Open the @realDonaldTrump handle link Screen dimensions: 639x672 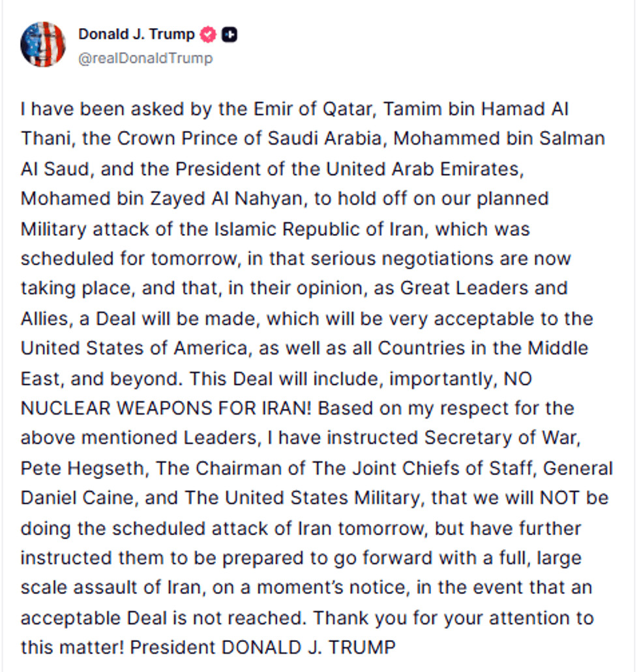pos(145,58)
